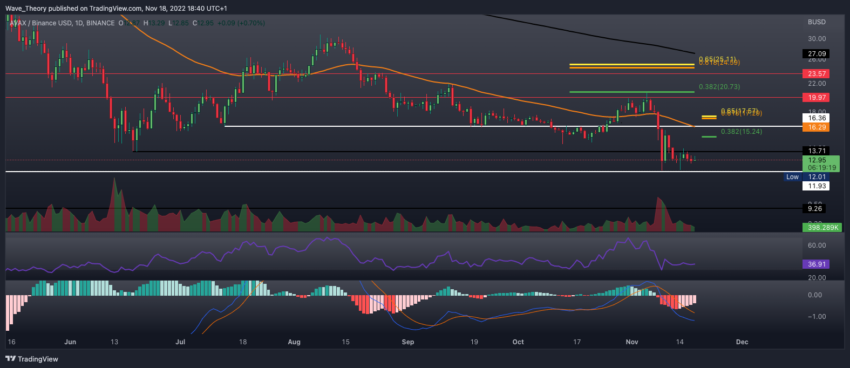Click the Nov date on the time axis
The height and width of the screenshot is (368, 850).
point(632,343)
